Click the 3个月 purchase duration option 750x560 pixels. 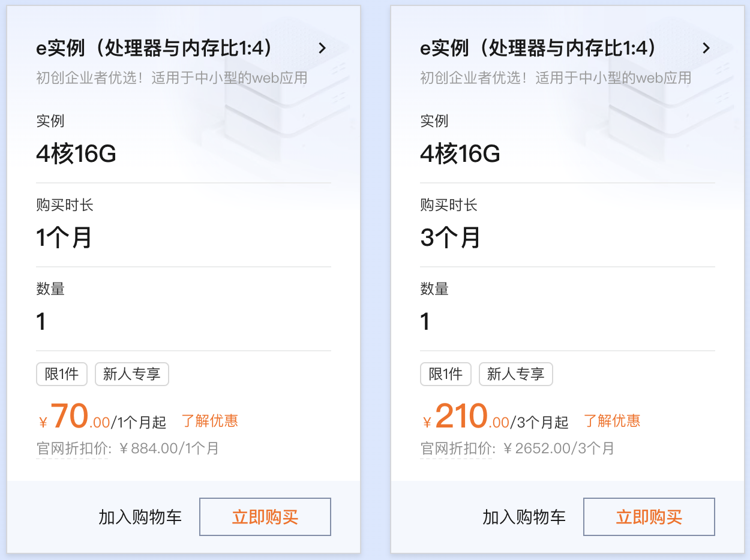tap(448, 237)
